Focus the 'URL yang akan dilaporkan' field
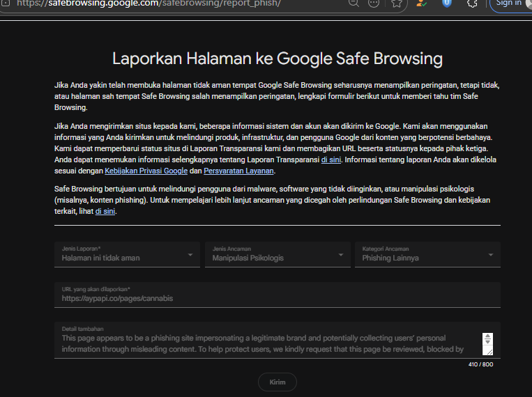 pos(278,295)
